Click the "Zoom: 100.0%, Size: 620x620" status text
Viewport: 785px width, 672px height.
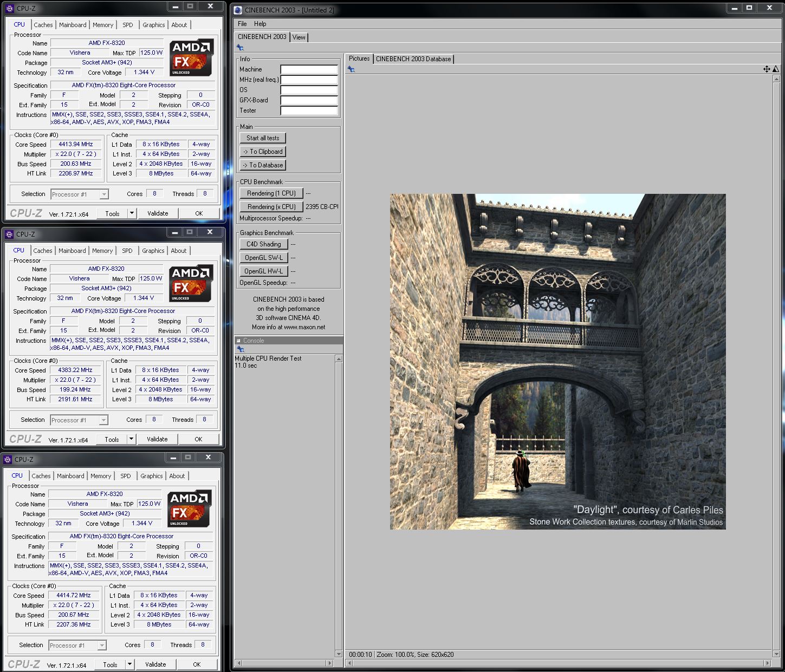pyautogui.click(x=416, y=655)
